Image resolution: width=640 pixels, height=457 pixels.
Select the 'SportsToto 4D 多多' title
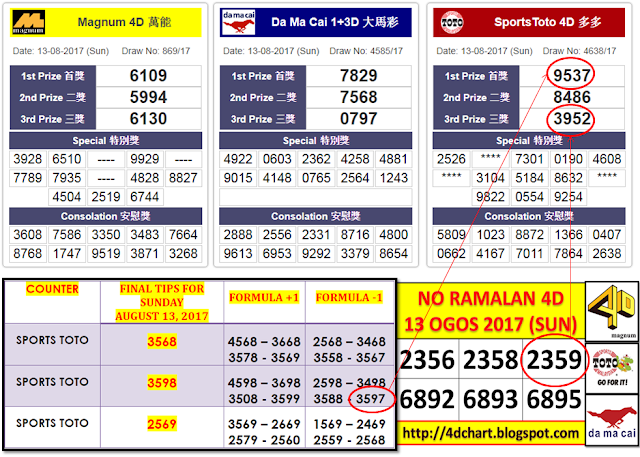[x=548, y=22]
